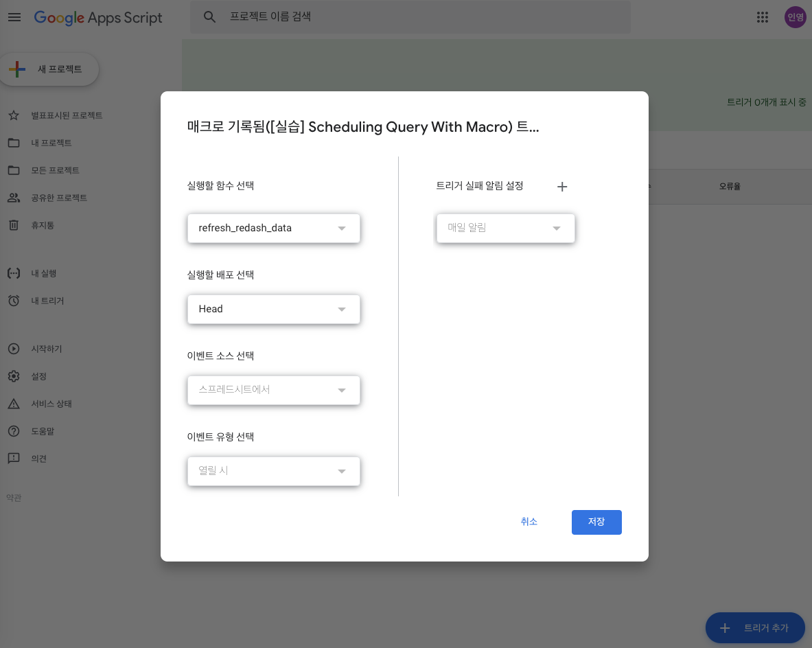Open the Head deployment dropdown

click(273, 309)
